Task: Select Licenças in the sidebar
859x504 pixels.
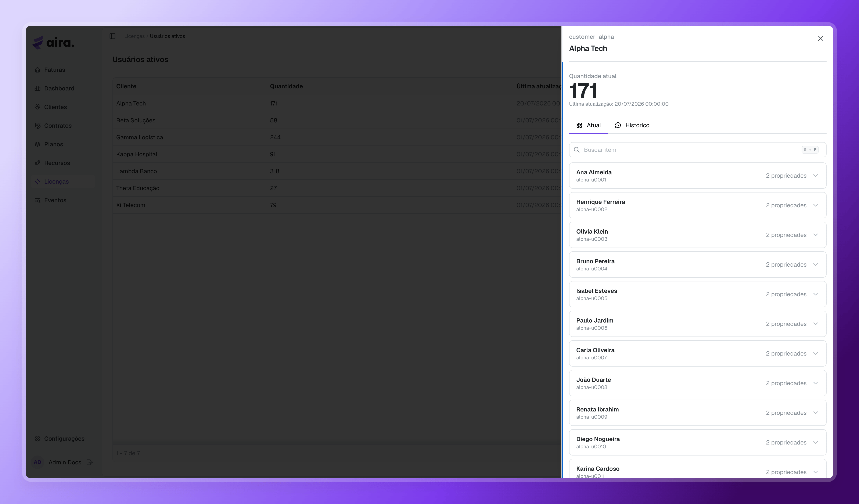Action: click(x=63, y=182)
